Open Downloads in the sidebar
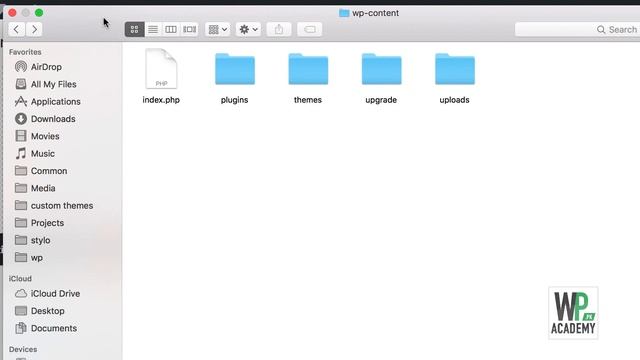Viewport: 640px width, 360px height. [x=45, y=119]
